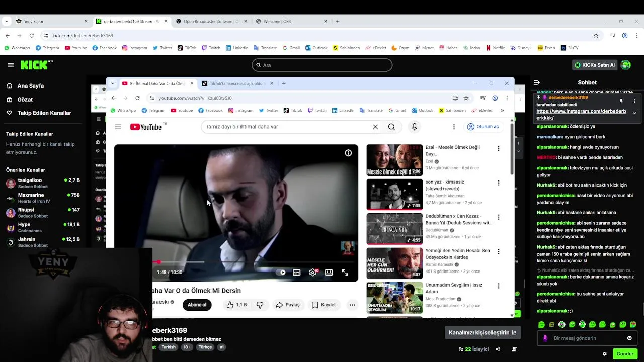
Task: Open Sahibinden bookmark in outer bookmarks bar
Action: click(347, 48)
